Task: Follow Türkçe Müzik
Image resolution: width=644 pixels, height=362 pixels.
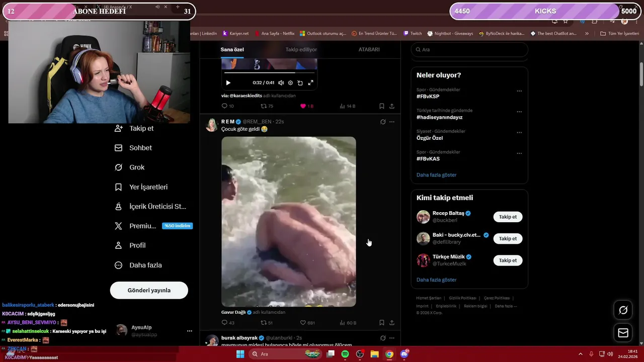Action: pyautogui.click(x=508, y=260)
